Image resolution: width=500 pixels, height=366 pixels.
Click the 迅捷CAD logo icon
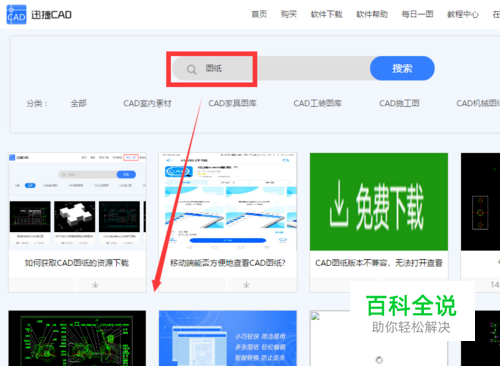pos(16,15)
